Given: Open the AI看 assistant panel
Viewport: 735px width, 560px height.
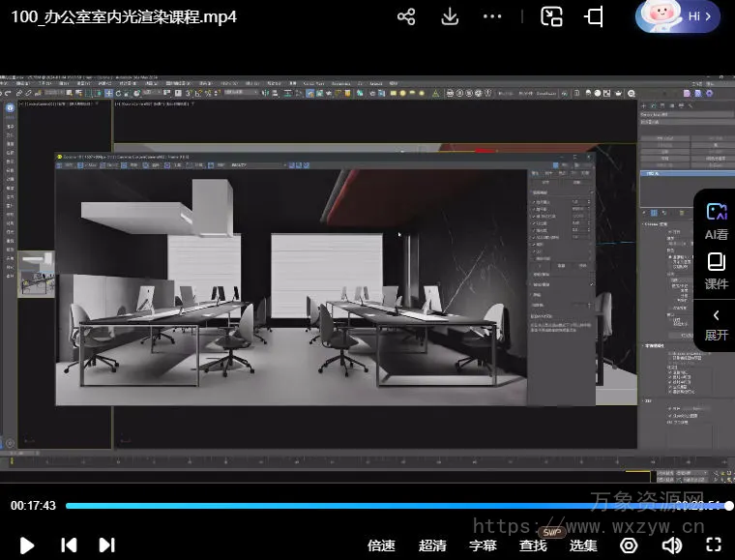Looking at the screenshot, I should (716, 221).
